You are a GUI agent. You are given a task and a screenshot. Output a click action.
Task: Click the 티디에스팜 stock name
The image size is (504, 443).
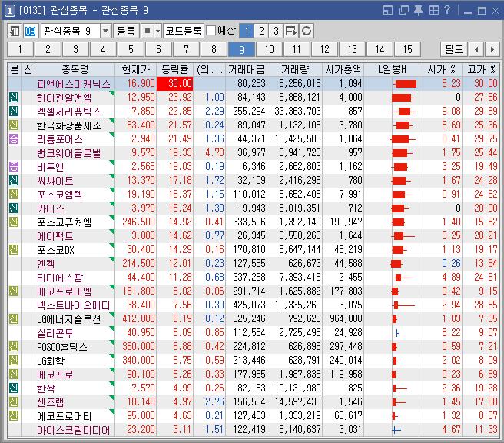tap(60, 278)
